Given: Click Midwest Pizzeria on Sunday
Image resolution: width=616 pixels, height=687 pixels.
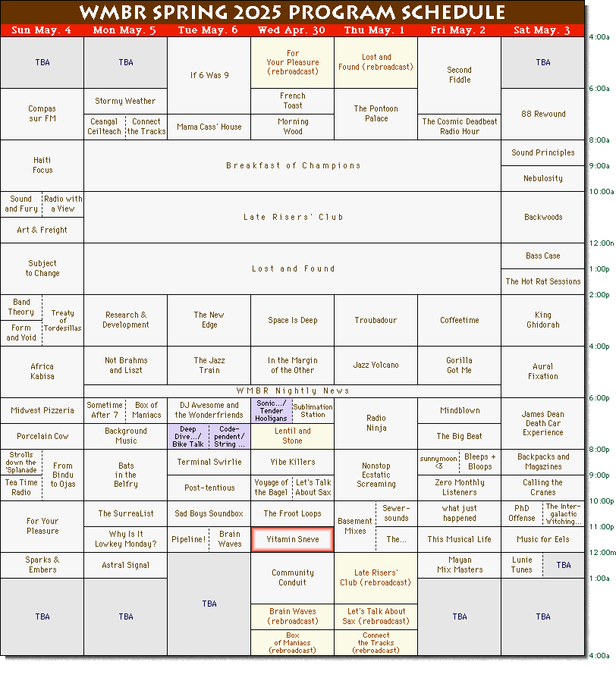Looking at the screenshot, I should [x=42, y=410].
